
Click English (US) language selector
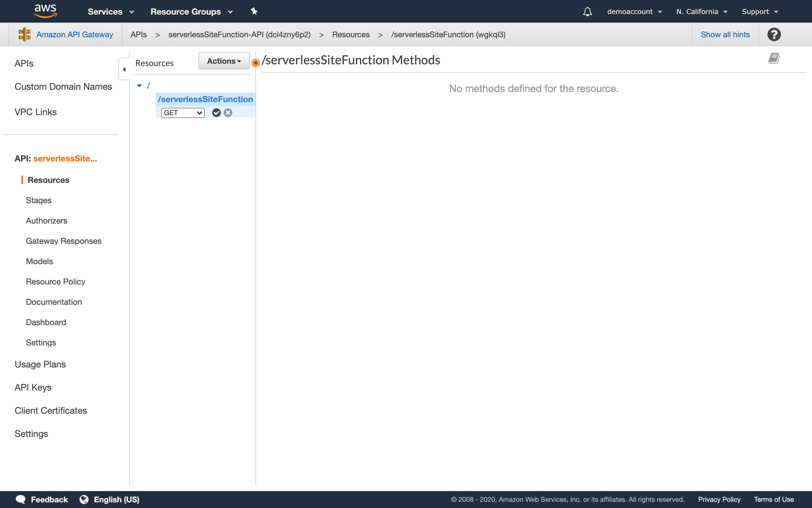116,499
